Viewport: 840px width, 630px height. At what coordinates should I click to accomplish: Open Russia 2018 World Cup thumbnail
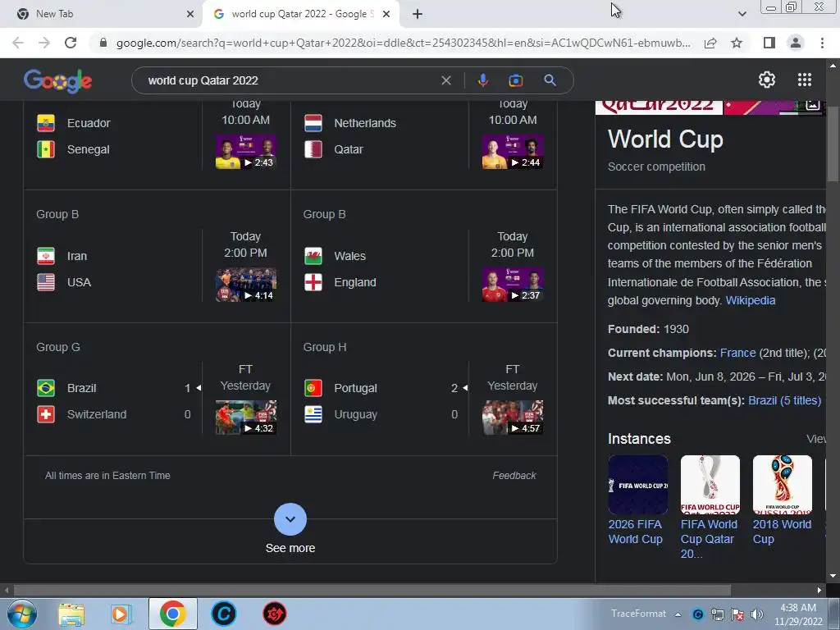[782, 485]
